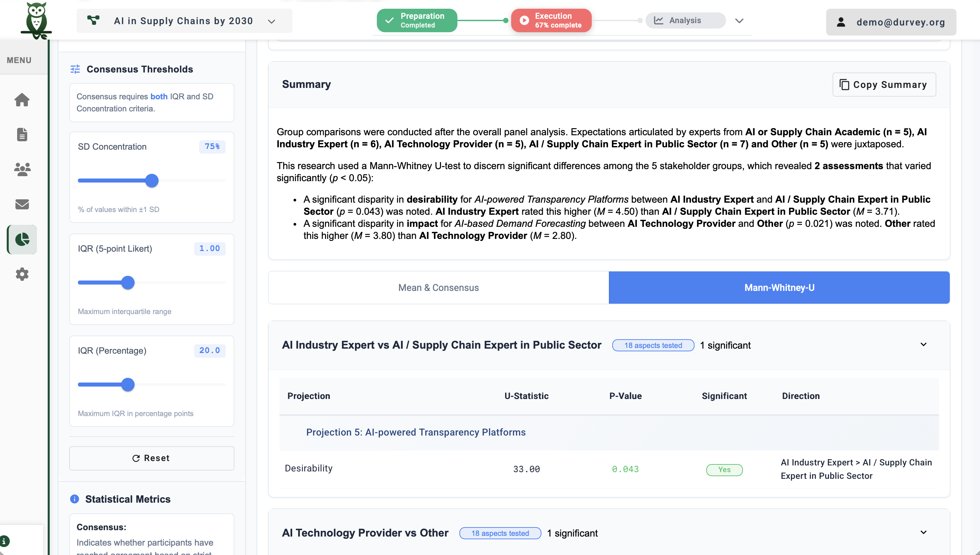
Task: Open the settings gear icon
Action: [22, 274]
